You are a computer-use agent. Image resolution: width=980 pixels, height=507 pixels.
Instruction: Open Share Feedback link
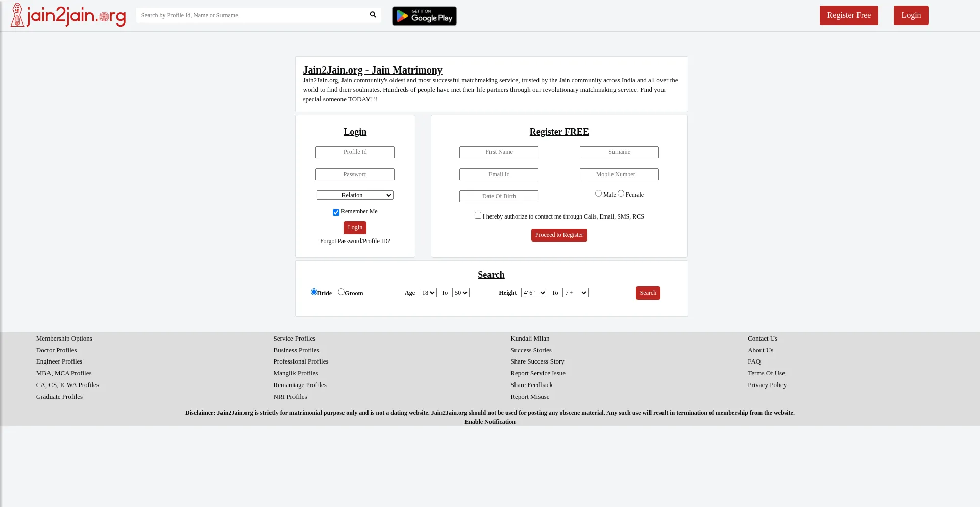coord(531,385)
